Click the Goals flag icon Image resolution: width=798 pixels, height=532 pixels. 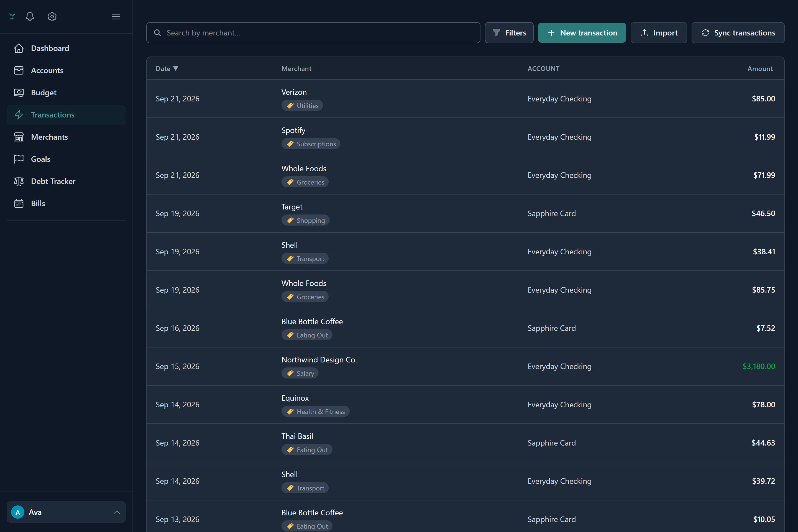pyautogui.click(x=19, y=159)
